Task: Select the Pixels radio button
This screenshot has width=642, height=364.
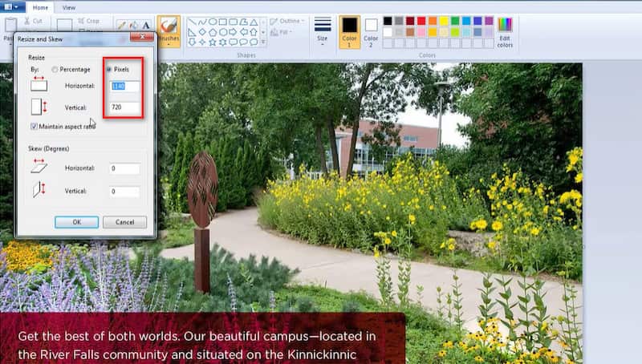Action: (109, 70)
